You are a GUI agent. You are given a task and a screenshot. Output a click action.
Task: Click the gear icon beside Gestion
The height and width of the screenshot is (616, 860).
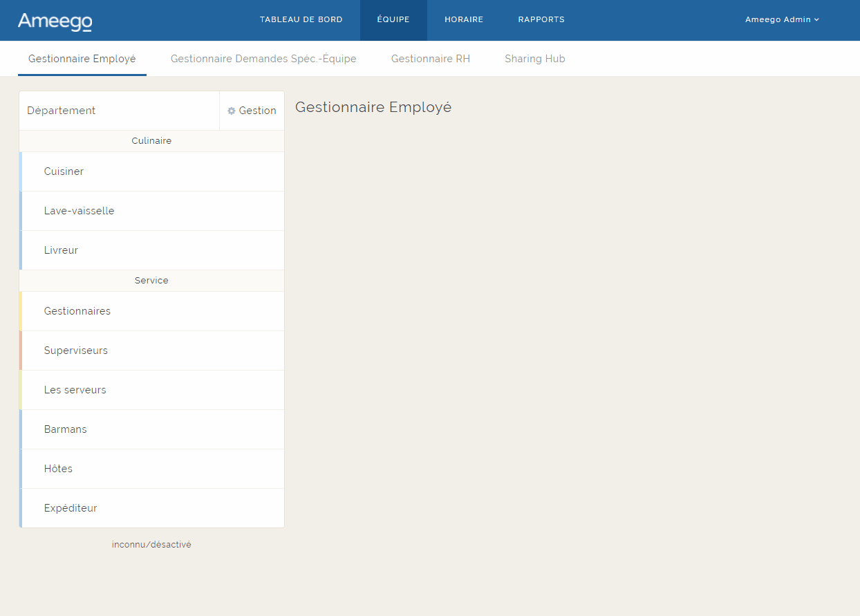click(x=232, y=111)
